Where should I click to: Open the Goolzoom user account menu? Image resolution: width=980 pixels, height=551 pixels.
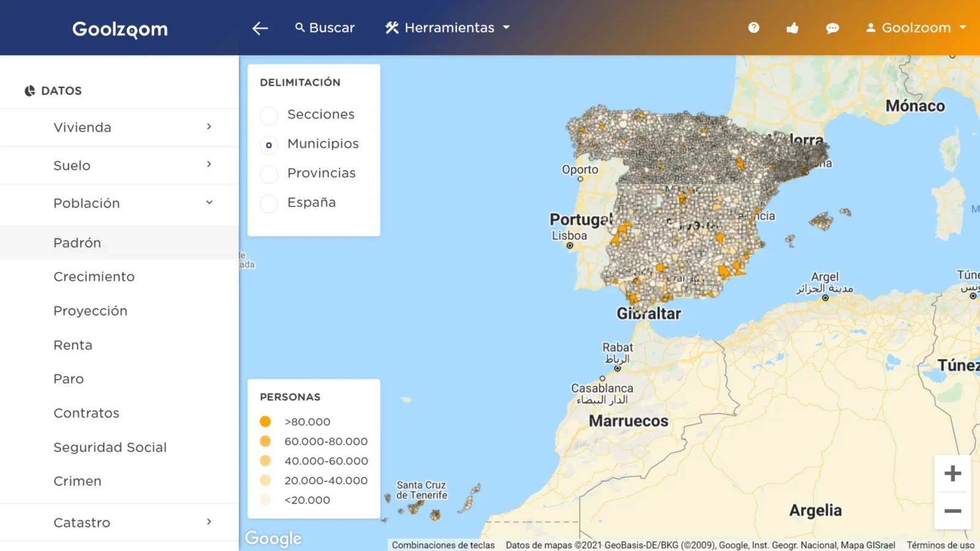click(916, 28)
